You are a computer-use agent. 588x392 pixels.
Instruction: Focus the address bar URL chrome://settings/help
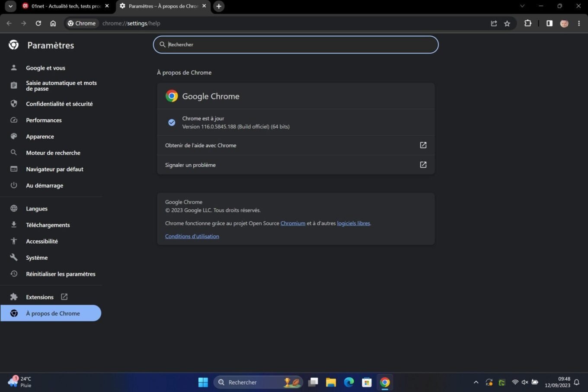click(131, 23)
